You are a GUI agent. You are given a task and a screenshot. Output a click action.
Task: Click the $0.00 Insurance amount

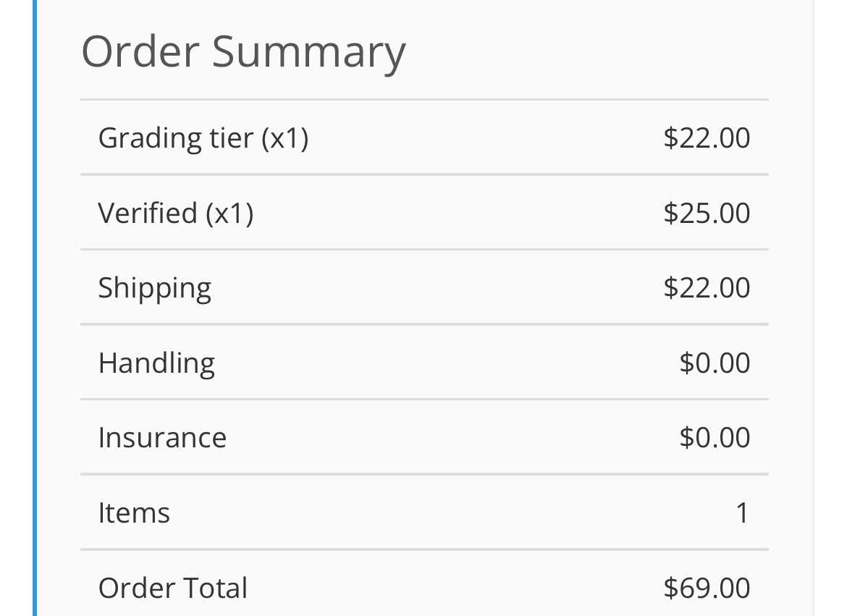715,438
